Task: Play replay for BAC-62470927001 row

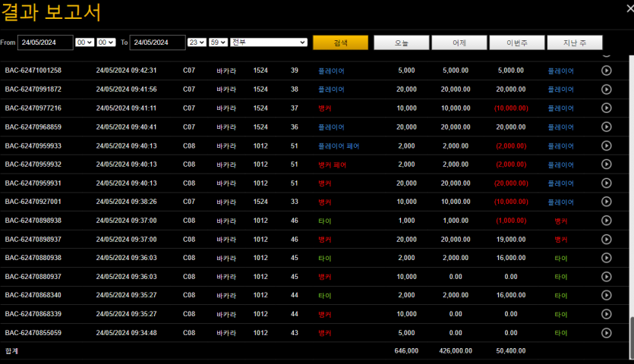Action: click(606, 202)
